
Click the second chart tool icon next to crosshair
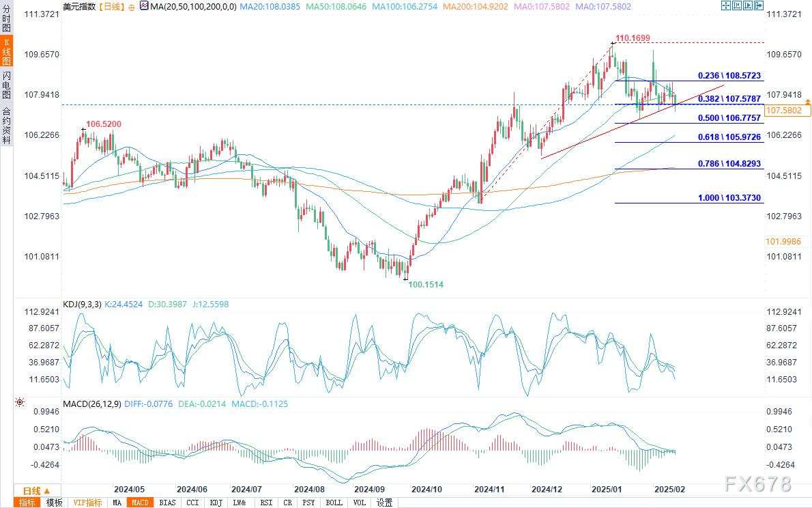click(x=736, y=5)
